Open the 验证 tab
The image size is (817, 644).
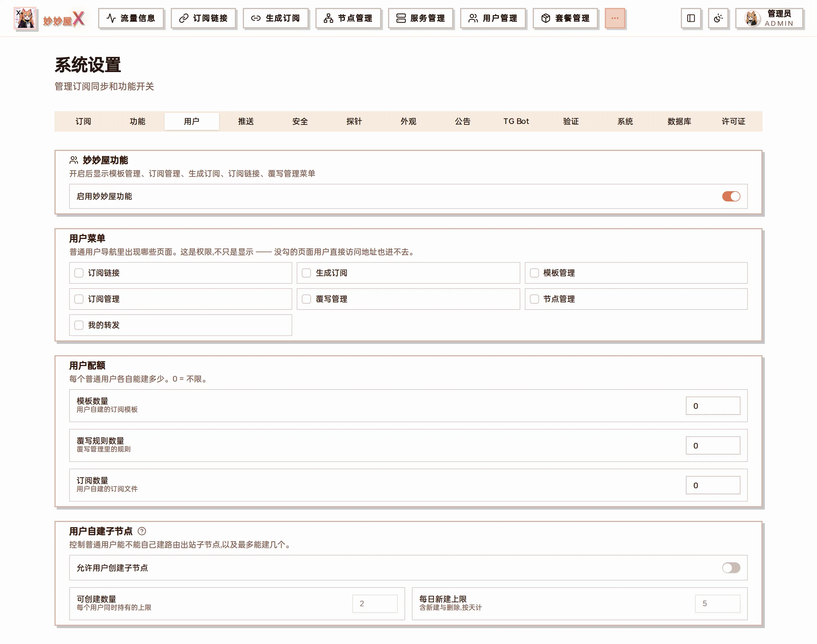tap(571, 121)
